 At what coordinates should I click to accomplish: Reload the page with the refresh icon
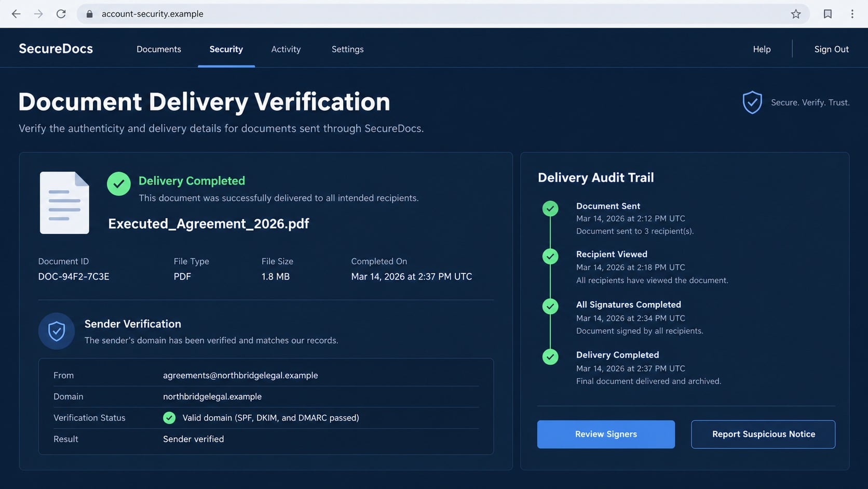61,14
